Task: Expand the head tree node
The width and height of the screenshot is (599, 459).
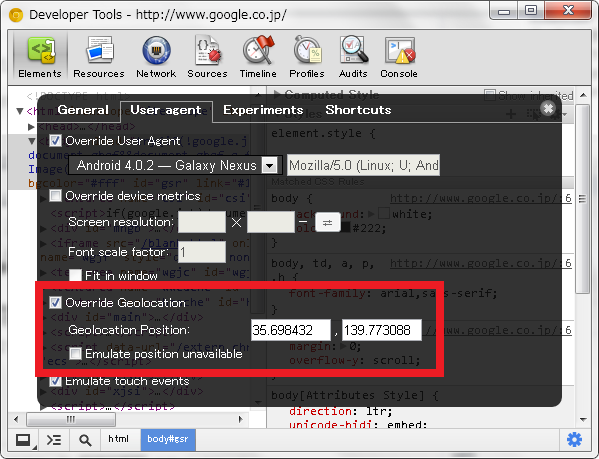Action: [31, 126]
